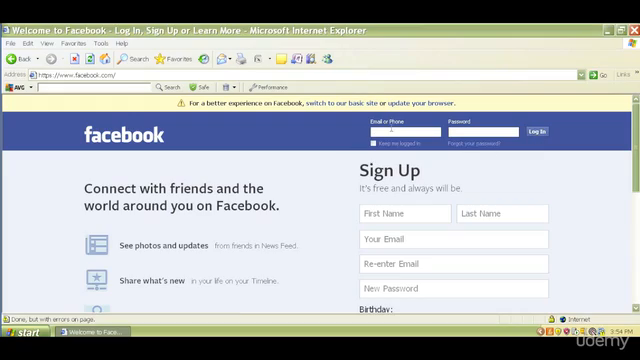This screenshot has height=360, width=640.
Task: Click the Go button
Action: 598,75
